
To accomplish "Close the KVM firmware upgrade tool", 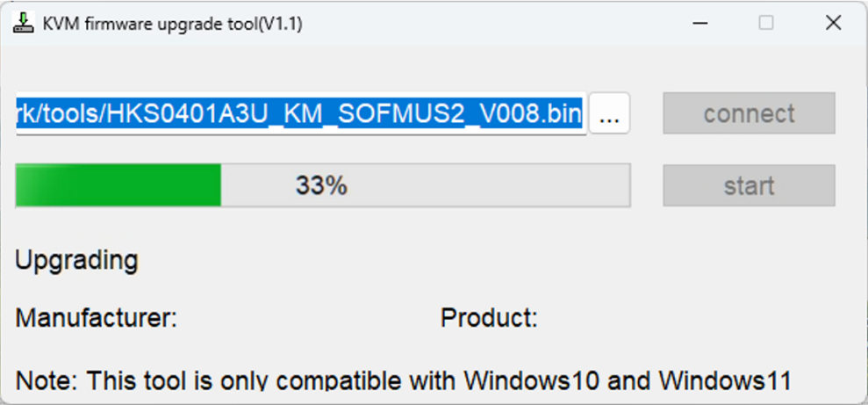I will 833,23.
